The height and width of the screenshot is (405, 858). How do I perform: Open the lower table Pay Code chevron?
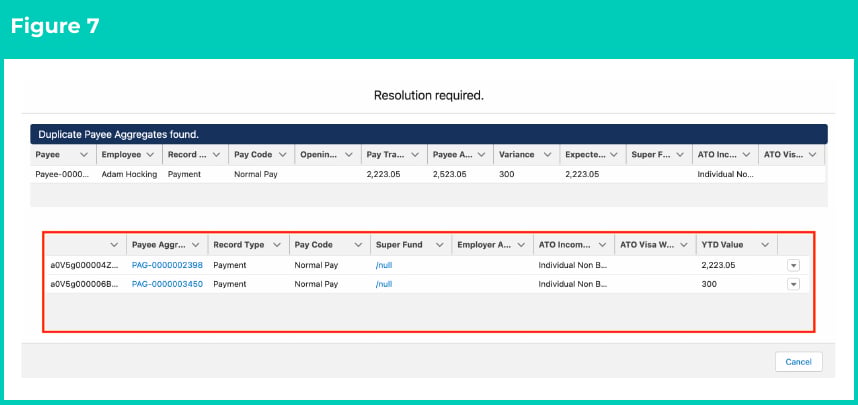point(358,245)
